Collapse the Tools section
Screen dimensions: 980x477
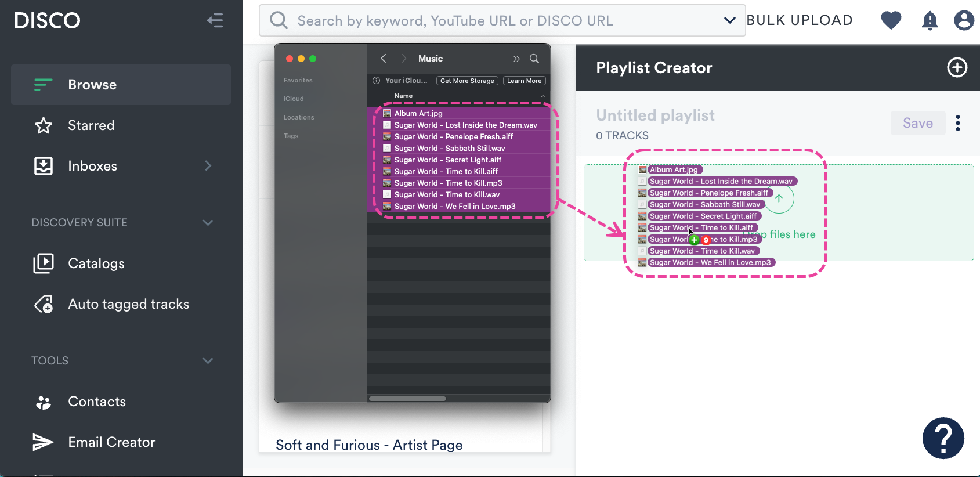[x=208, y=361]
